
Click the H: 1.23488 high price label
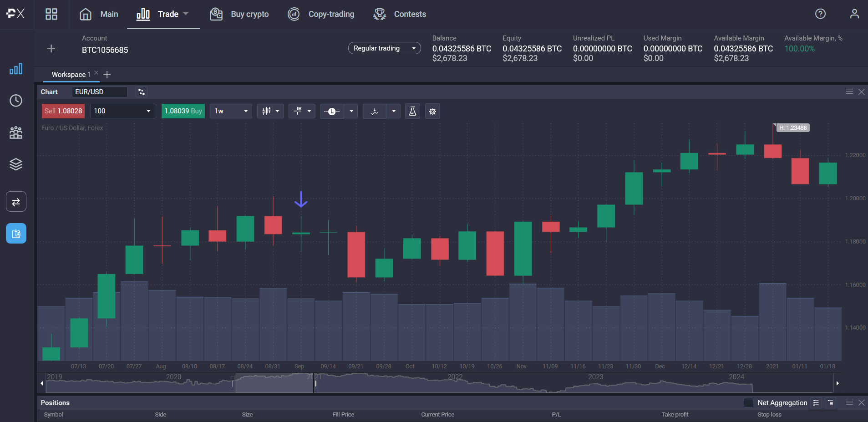tap(793, 128)
